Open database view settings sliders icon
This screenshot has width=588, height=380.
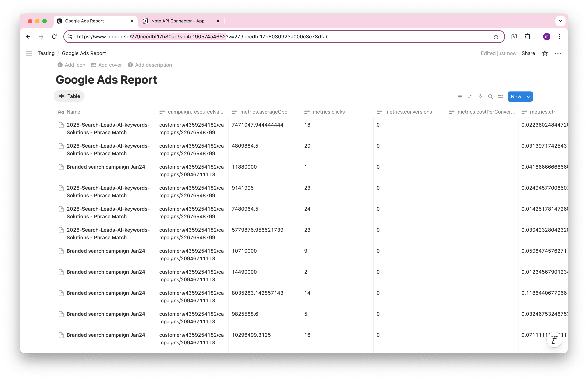(500, 97)
